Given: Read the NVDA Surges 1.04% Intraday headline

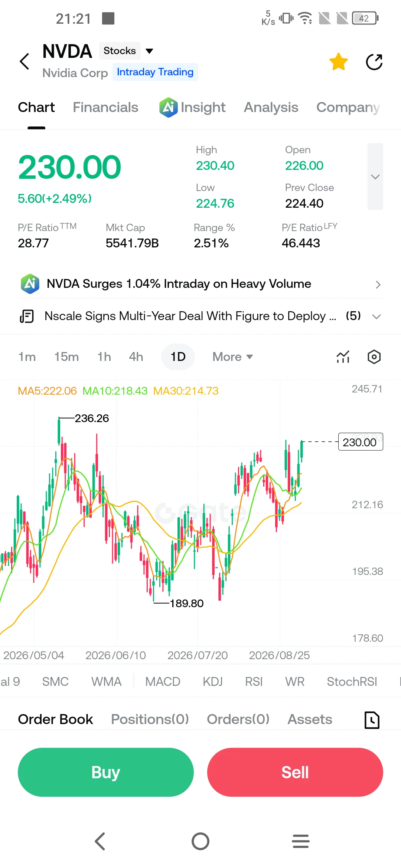Looking at the screenshot, I should click(x=179, y=284).
